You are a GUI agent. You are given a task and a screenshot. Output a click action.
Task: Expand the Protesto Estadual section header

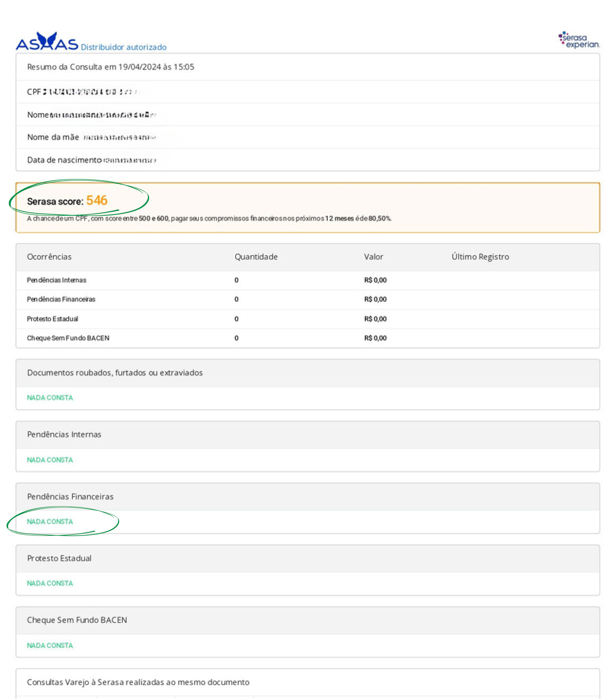pos(59,558)
